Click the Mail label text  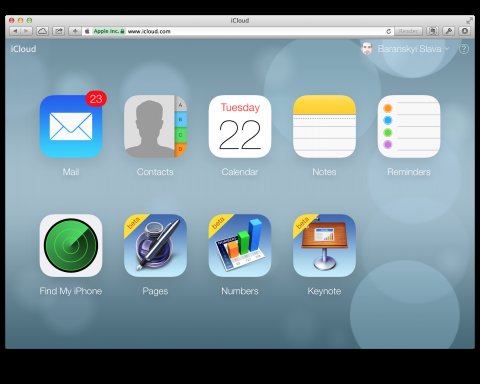tap(71, 172)
